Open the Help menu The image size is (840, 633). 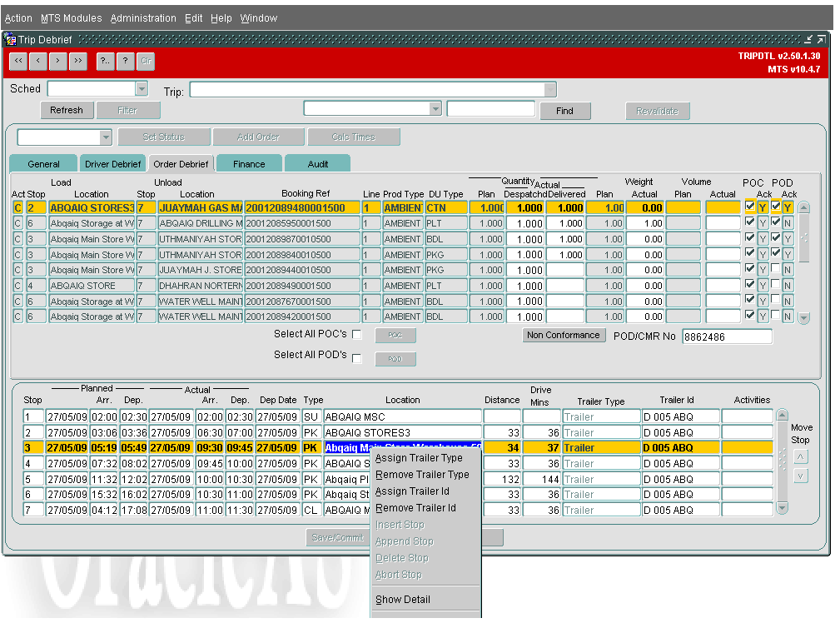[x=221, y=18]
